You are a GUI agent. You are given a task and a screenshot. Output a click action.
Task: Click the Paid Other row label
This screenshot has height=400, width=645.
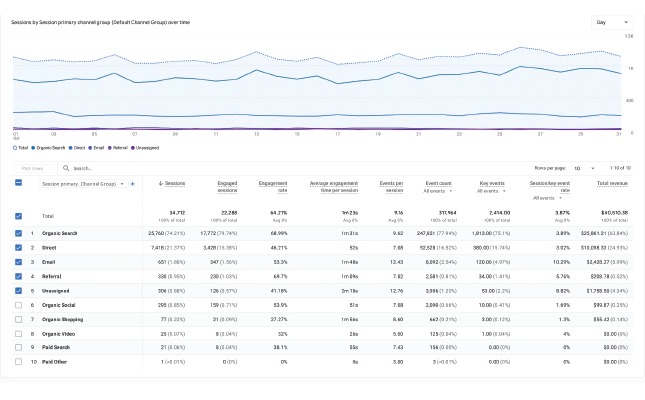[x=54, y=362]
